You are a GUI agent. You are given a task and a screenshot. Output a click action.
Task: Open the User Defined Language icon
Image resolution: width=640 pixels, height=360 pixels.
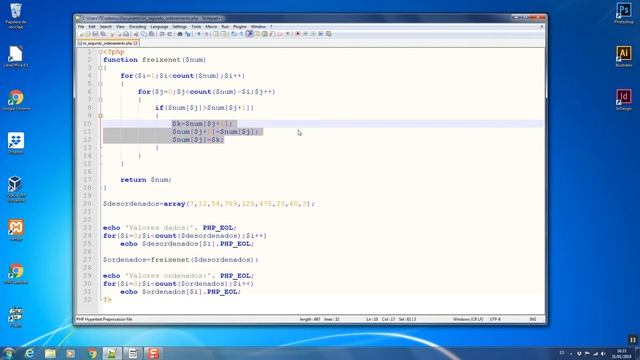click(257, 34)
